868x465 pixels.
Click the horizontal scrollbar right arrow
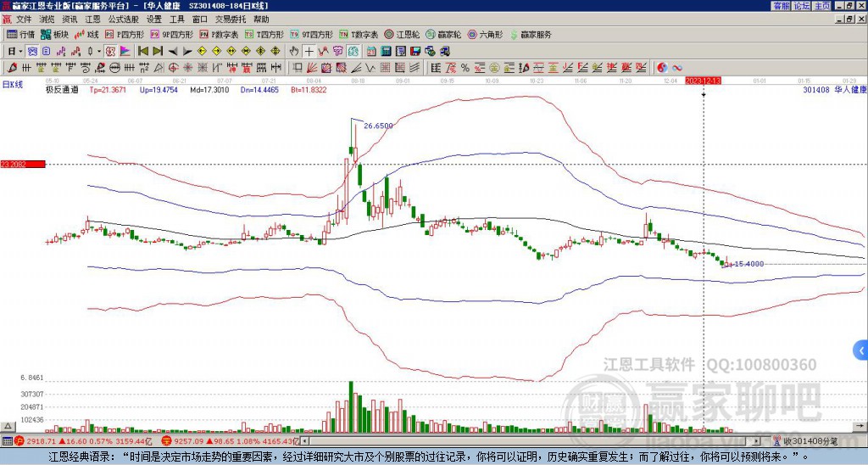(756, 441)
